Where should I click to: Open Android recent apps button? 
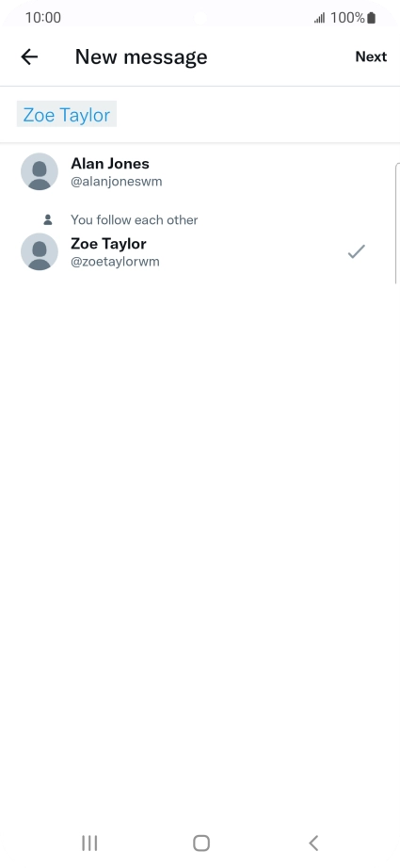tap(89, 844)
